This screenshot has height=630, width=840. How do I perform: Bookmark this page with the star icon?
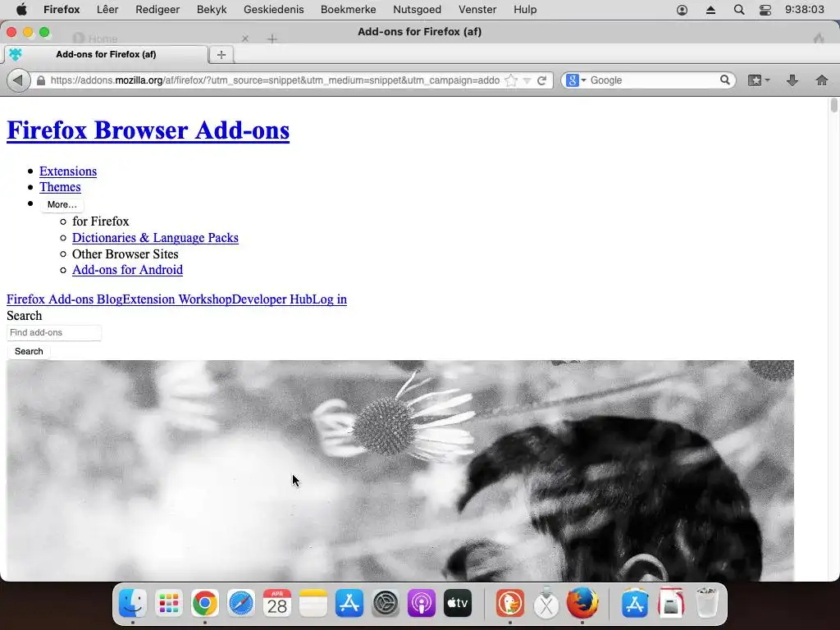[511, 80]
